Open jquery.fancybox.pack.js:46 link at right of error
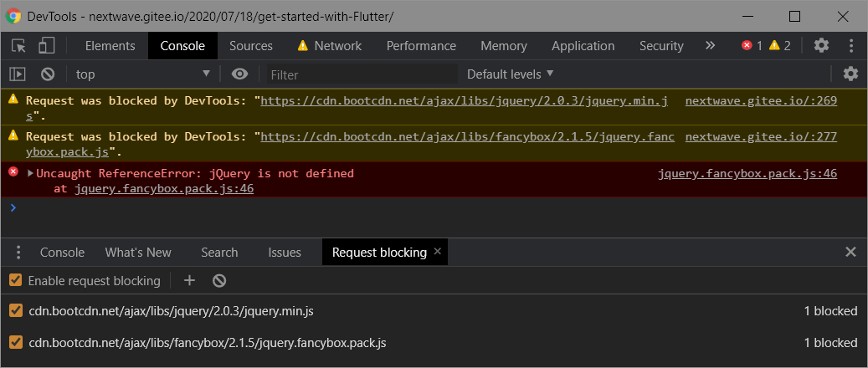 (x=747, y=174)
